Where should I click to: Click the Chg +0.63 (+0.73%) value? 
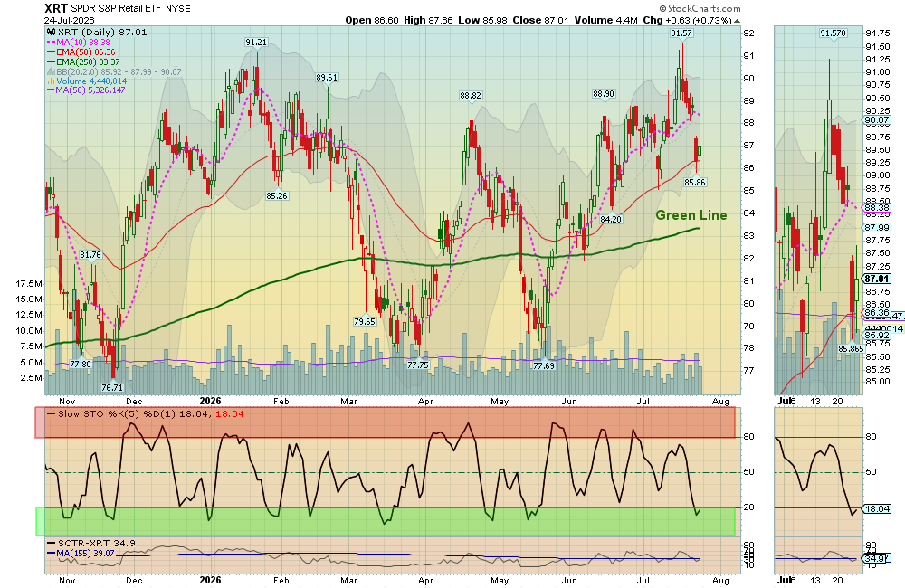click(x=688, y=20)
